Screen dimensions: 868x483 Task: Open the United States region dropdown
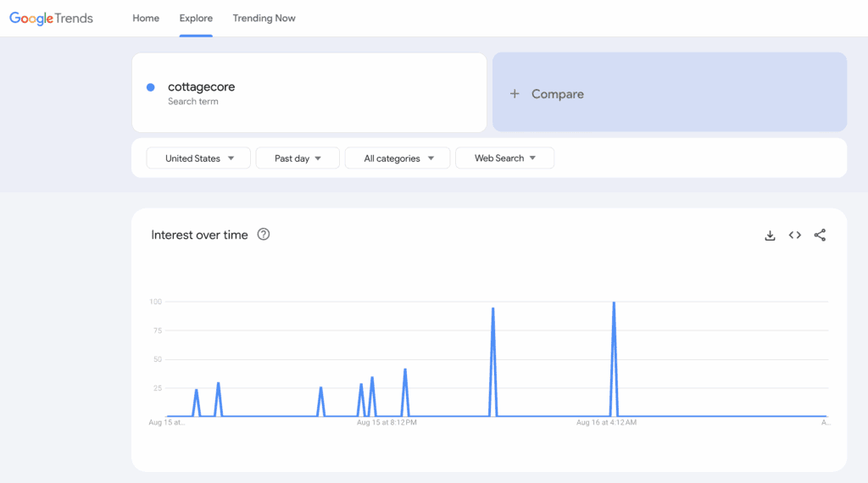tap(198, 158)
